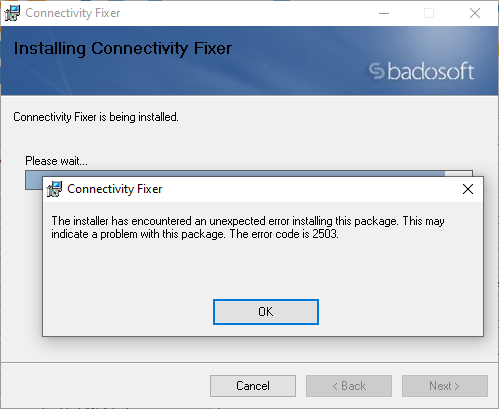Viewport: 499px width, 409px height.
Task: Click the blue installation progress bar
Action: [x=235, y=174]
